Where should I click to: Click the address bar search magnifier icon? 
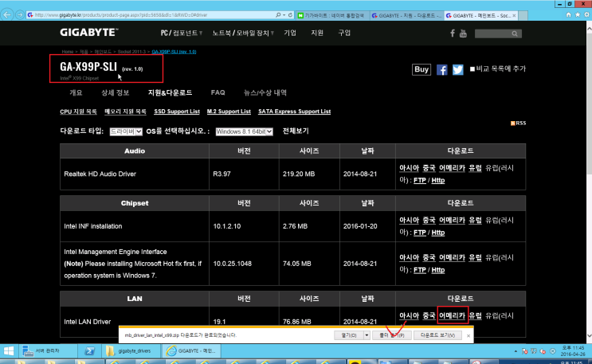click(278, 15)
